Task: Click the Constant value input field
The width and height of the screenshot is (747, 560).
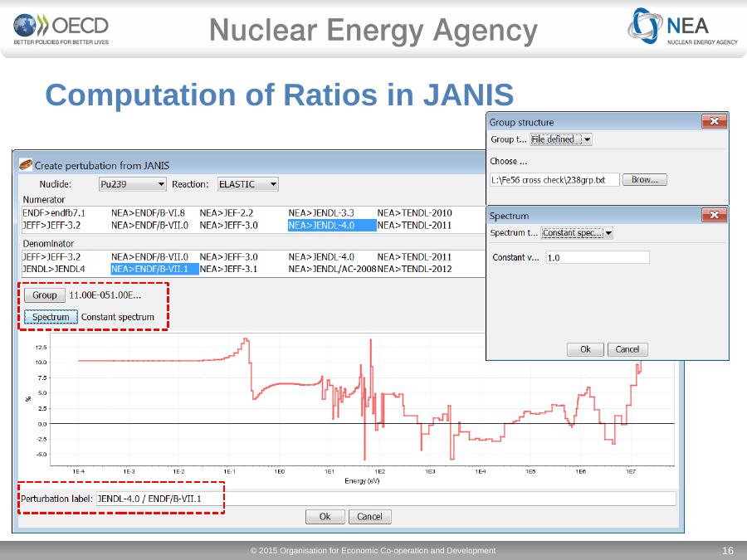Action: click(x=596, y=258)
